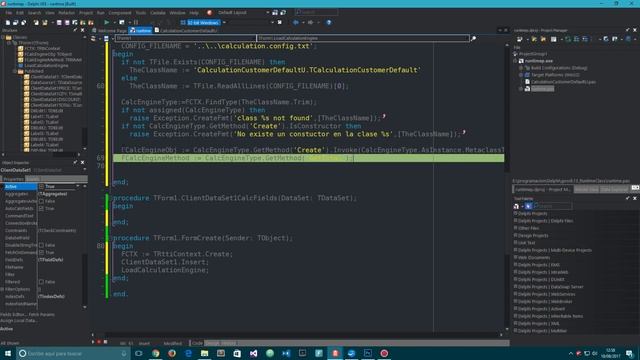Open Firefox from the taskbar

(x=172, y=353)
